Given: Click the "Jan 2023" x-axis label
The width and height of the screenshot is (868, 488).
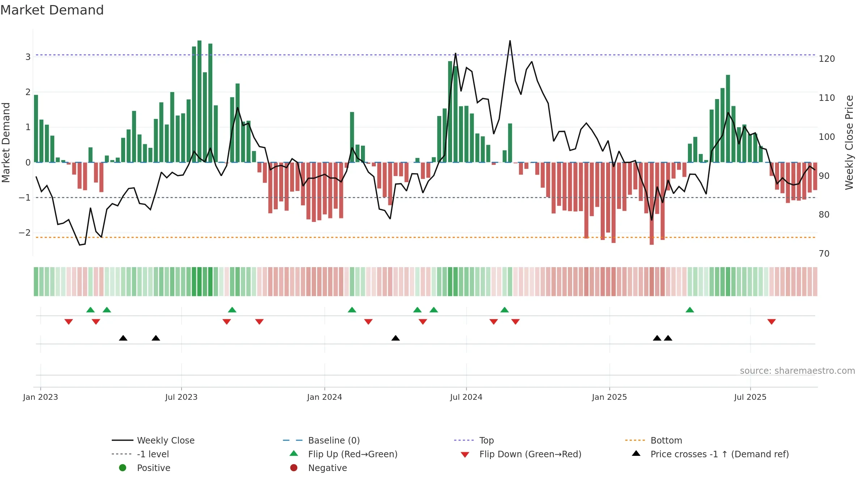Looking at the screenshot, I should (x=41, y=397).
